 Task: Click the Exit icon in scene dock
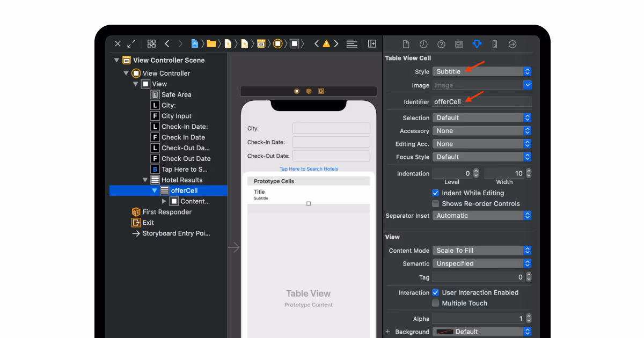pos(321,91)
